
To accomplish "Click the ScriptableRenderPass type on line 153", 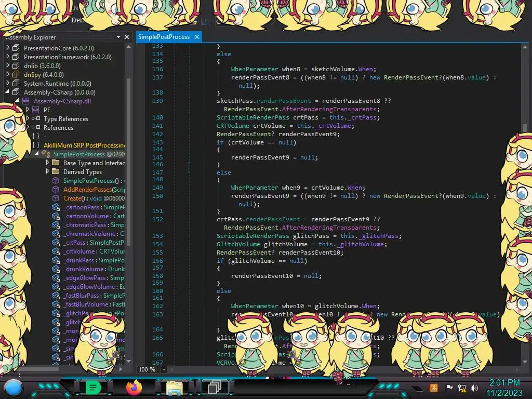I will (x=253, y=236).
